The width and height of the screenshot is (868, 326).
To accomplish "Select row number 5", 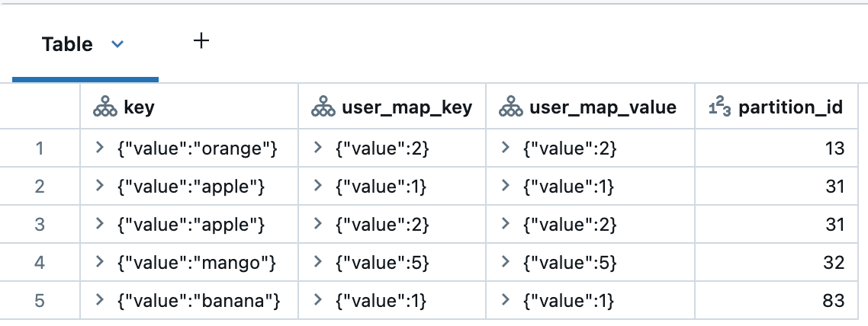I will pos(40,301).
